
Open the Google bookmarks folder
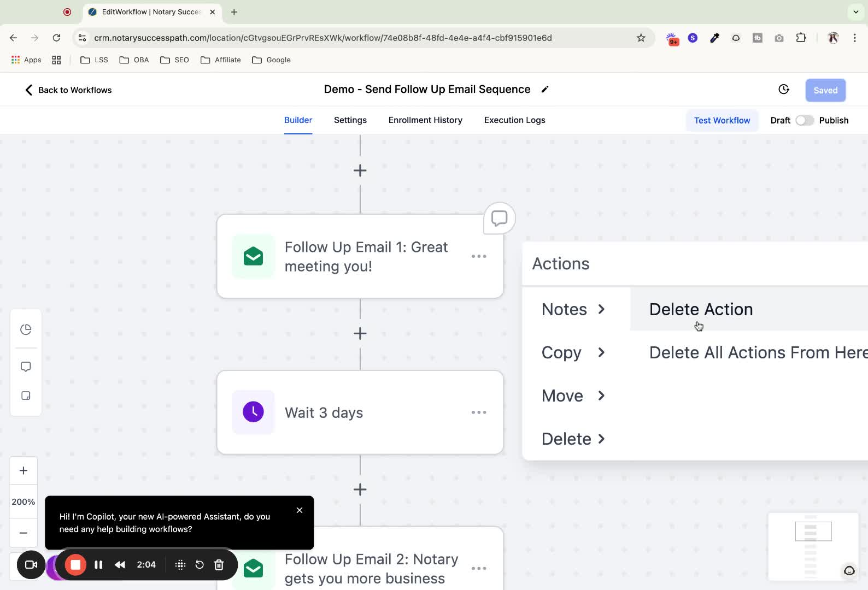[x=271, y=60]
